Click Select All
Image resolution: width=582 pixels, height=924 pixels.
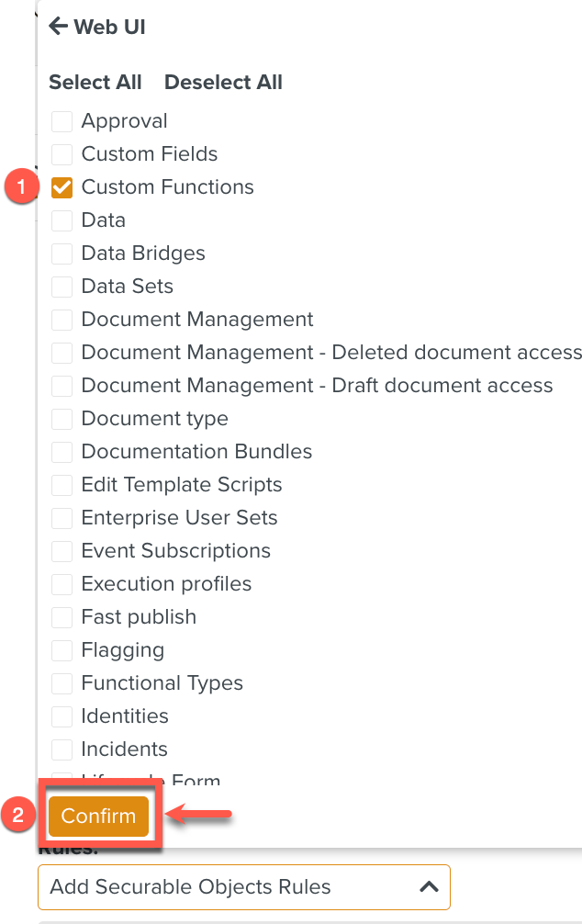point(95,82)
